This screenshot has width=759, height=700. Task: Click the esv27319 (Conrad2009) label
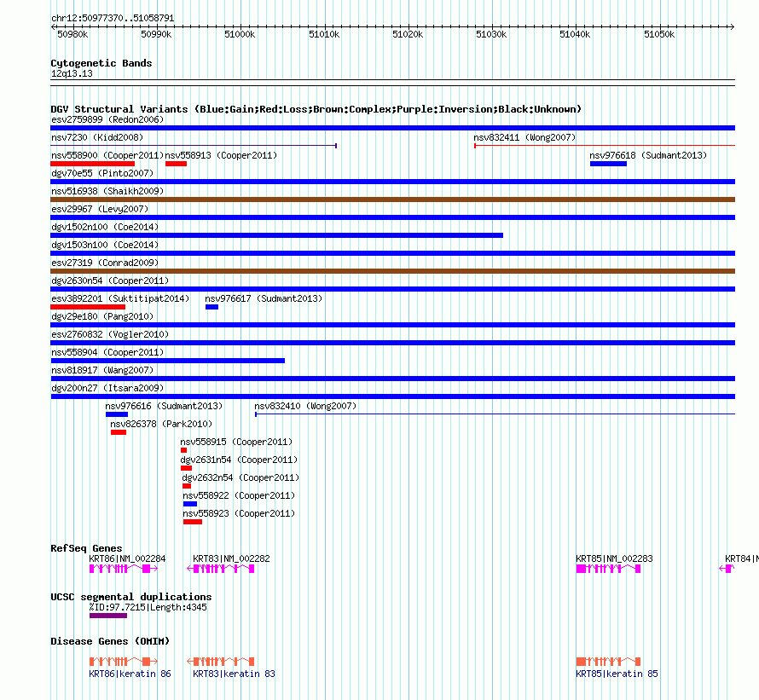click(x=105, y=263)
